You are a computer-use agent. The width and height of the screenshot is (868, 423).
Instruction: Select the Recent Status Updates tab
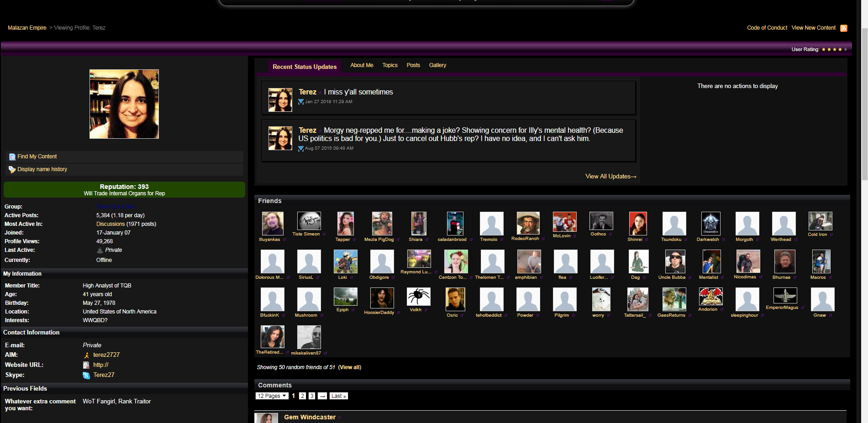(x=305, y=67)
